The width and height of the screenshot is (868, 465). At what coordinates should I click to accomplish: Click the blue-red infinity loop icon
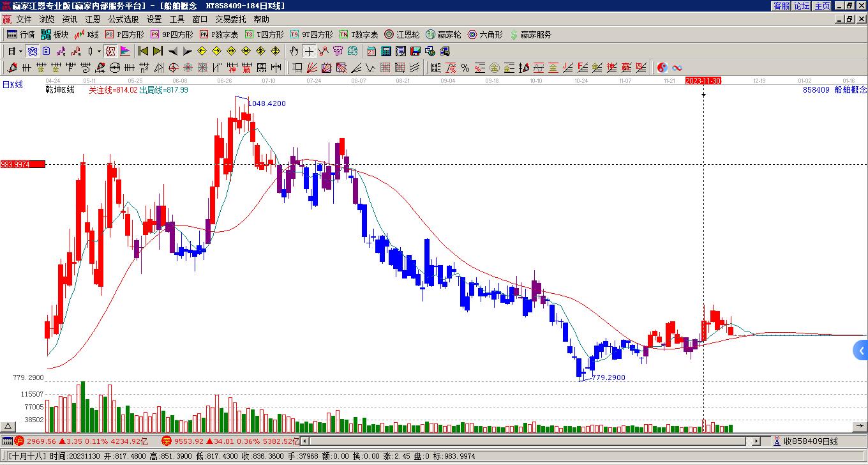(x=677, y=68)
